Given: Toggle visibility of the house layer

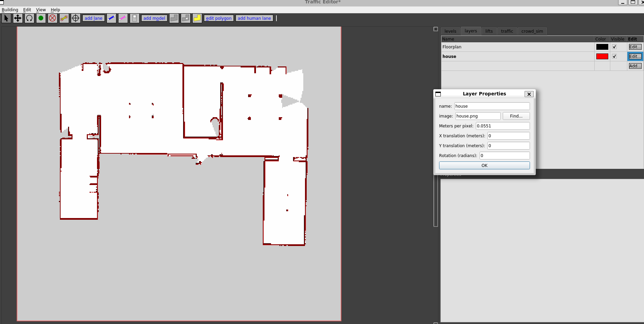Looking at the screenshot, I should [614, 57].
